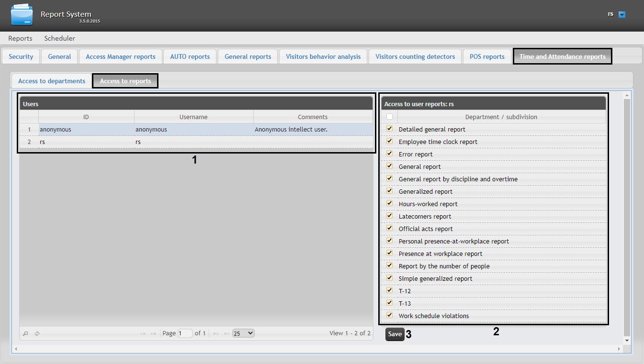Uncheck Generalized report checkbox
This screenshot has height=364, width=644.
pos(389,191)
